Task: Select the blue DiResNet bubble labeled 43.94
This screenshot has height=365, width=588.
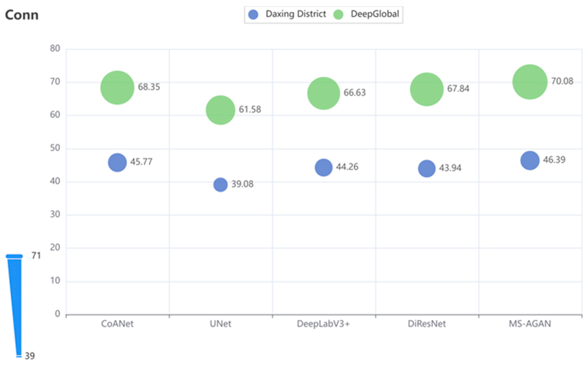Action: point(427,168)
